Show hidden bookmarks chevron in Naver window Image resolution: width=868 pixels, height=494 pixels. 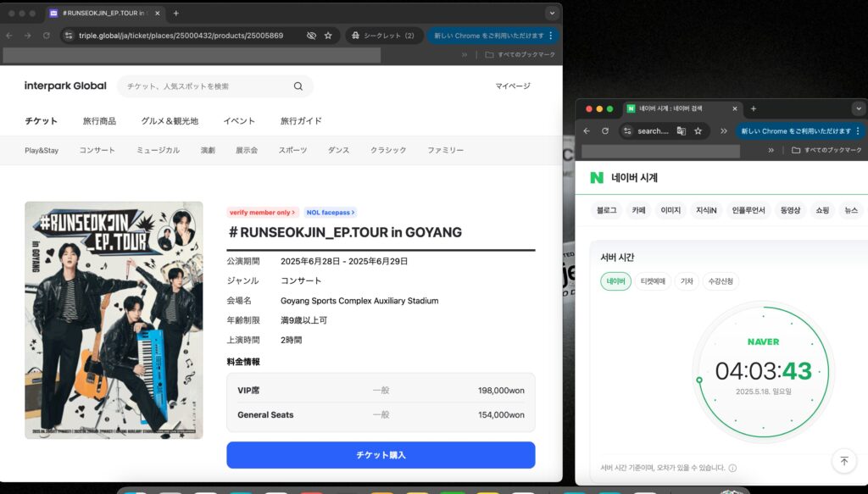click(771, 151)
